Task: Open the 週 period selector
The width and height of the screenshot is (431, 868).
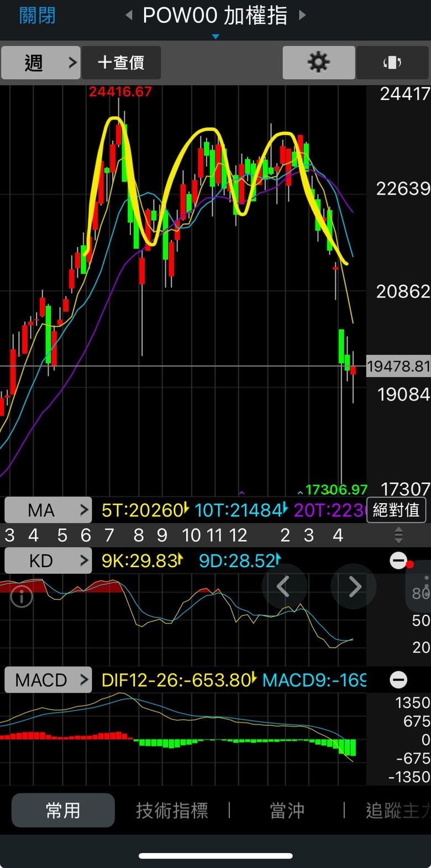Action: [x=41, y=62]
